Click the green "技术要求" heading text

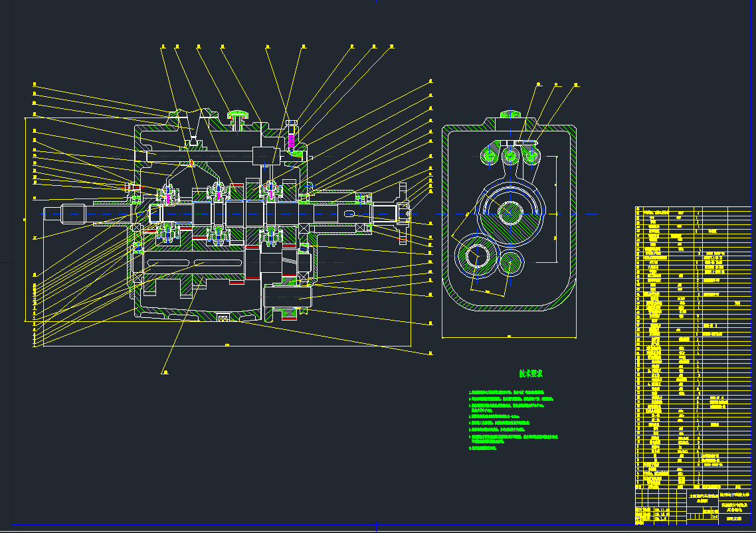pyautogui.click(x=531, y=374)
